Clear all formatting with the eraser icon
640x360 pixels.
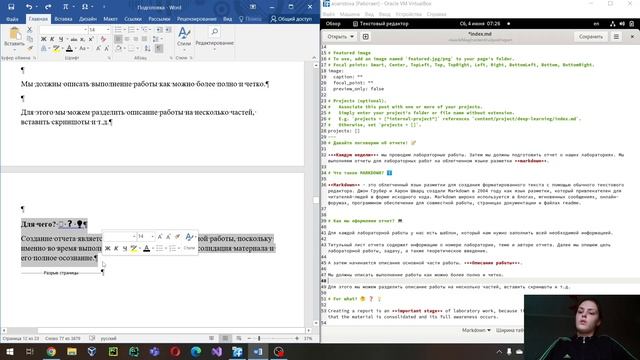point(103,39)
